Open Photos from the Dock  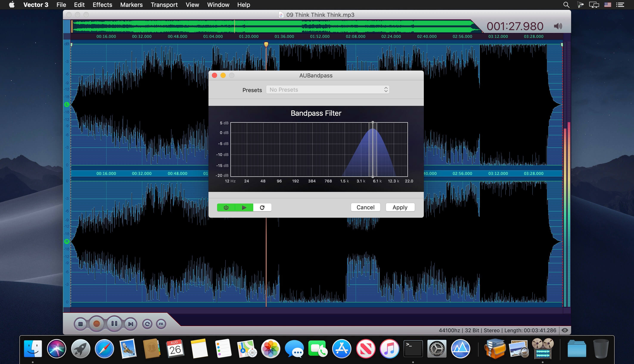pyautogui.click(x=270, y=349)
